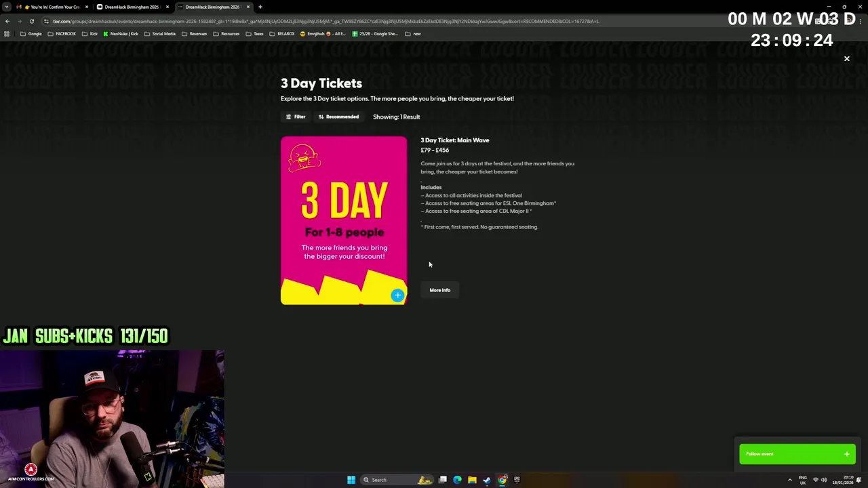Open volume control in system tray
The image size is (868, 488).
point(824,480)
